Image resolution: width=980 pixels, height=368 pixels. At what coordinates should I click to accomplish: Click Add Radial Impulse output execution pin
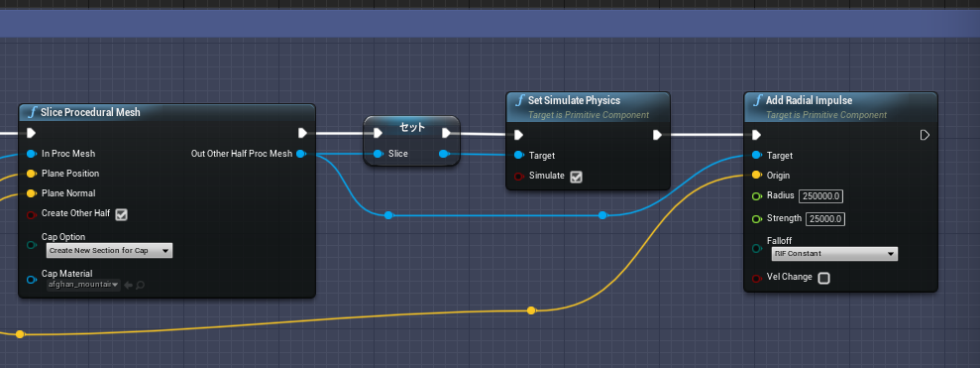925,135
